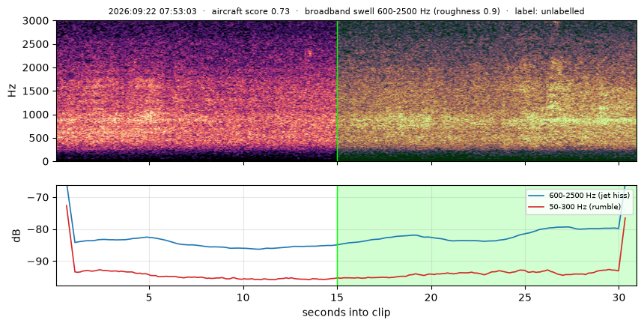This screenshot has width=644, height=326.
Task: Click the -90 dB tick label
Action: pyautogui.click(x=39, y=262)
